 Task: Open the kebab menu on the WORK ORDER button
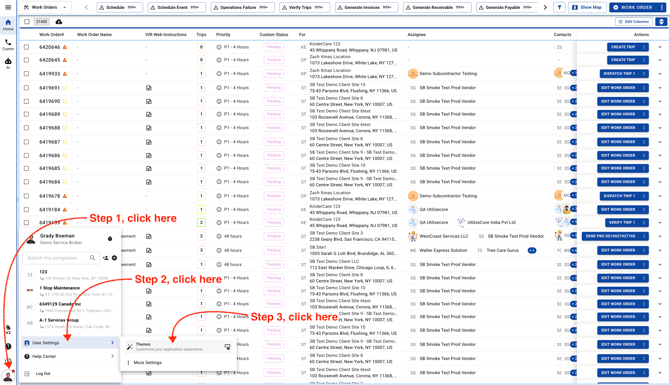pyautogui.click(x=661, y=7)
